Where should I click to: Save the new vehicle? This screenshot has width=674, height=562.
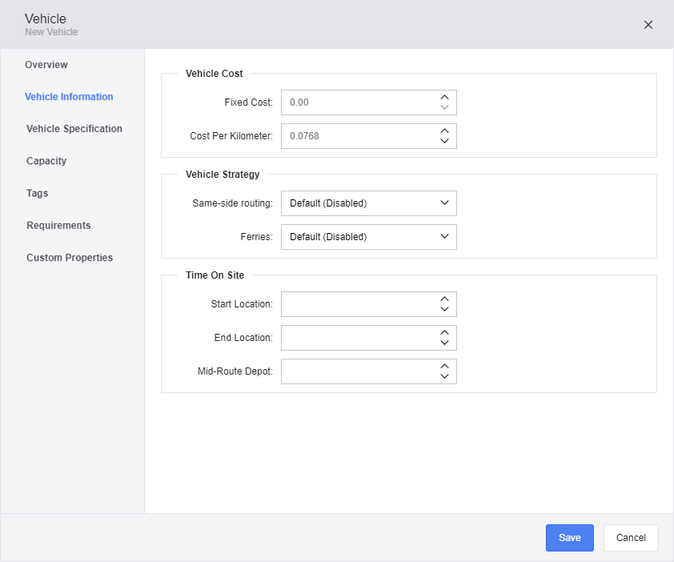(x=570, y=537)
